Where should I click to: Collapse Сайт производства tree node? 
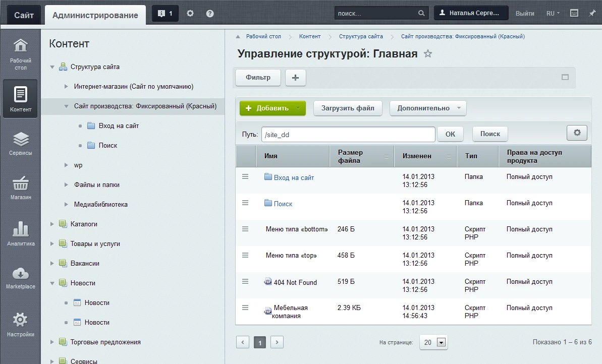coord(66,106)
